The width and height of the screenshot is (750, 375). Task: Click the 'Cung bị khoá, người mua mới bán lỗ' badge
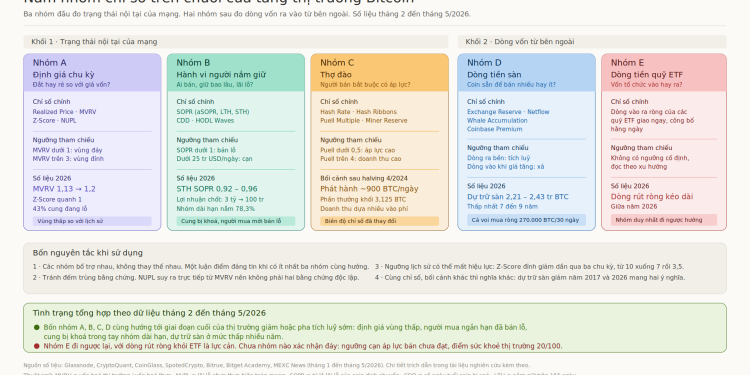[236, 221]
